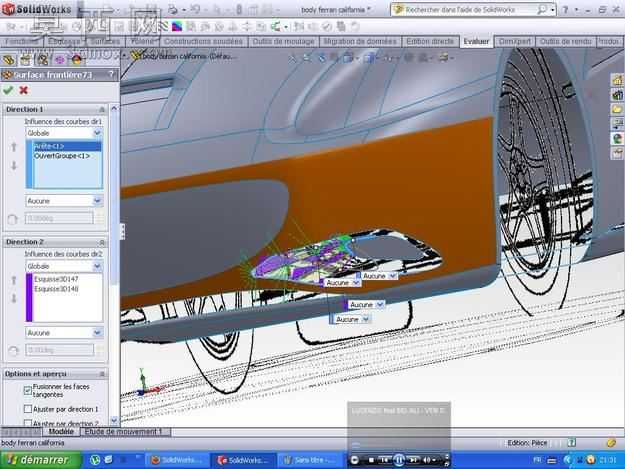Stop playback in media player overlay
This screenshot has height=469, width=625.
click(371, 460)
